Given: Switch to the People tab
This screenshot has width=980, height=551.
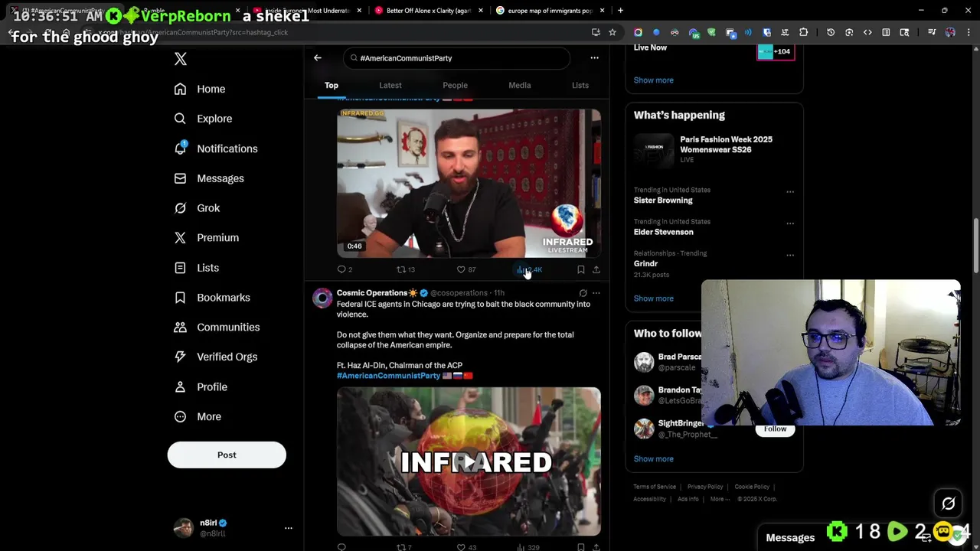Looking at the screenshot, I should (x=455, y=85).
